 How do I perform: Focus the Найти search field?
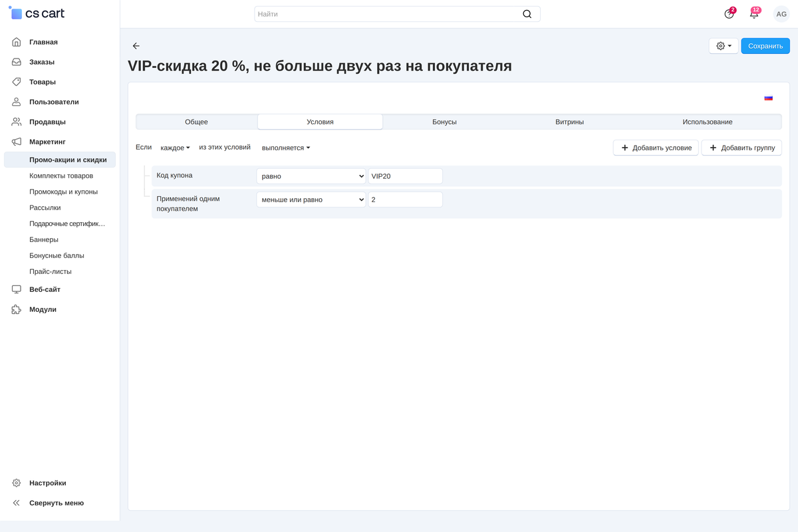397,14
